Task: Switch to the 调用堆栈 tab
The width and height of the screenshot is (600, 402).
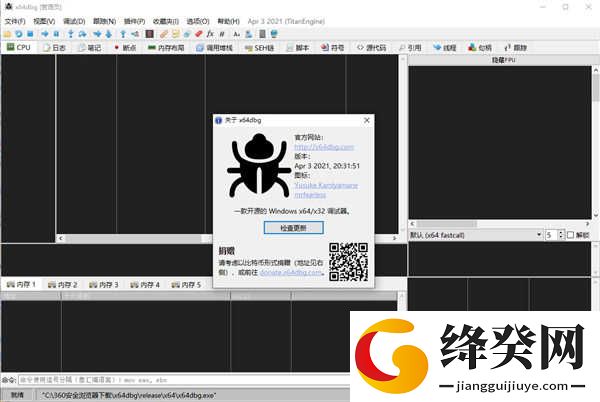Action: 214,48
